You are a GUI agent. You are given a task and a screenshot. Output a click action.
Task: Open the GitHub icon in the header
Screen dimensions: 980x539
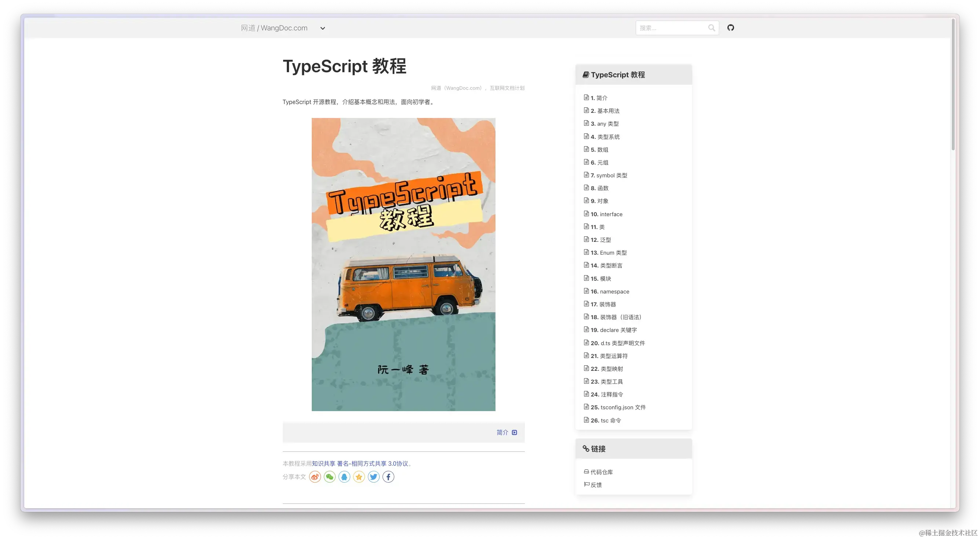[731, 28]
